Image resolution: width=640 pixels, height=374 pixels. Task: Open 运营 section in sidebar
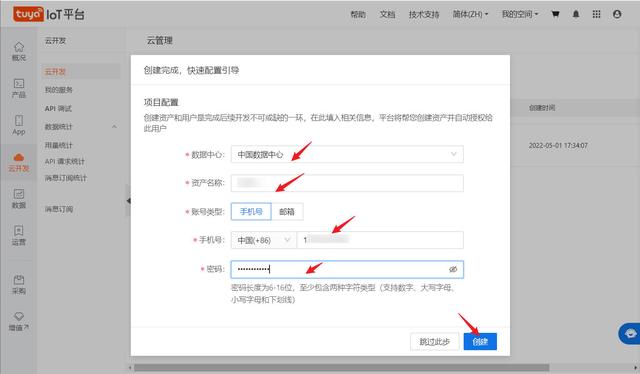(x=19, y=236)
